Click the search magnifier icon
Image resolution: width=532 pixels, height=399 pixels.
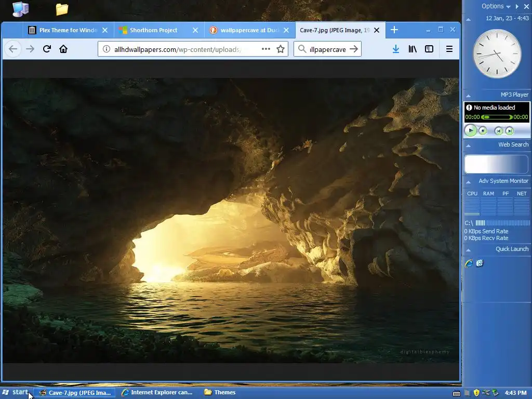(302, 49)
